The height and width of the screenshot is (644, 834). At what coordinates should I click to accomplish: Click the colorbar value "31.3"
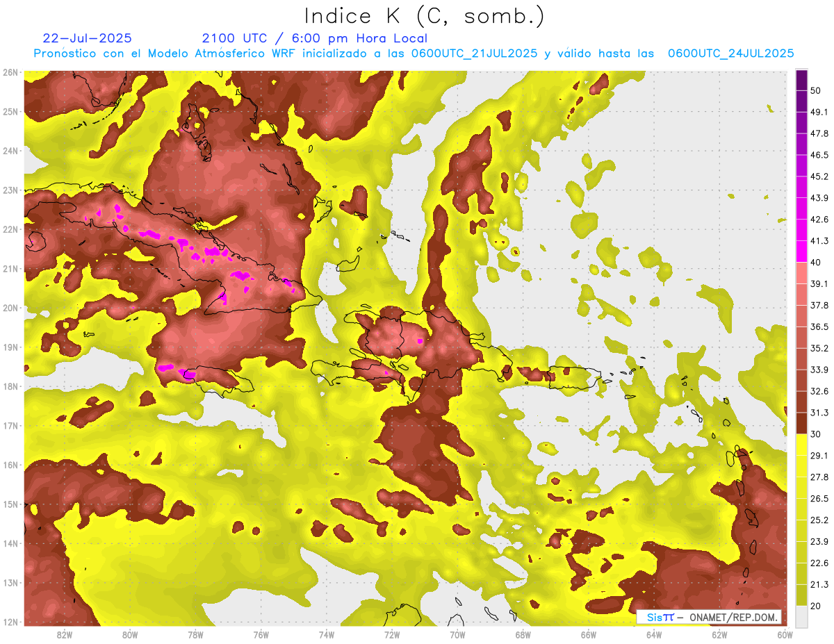tap(819, 413)
